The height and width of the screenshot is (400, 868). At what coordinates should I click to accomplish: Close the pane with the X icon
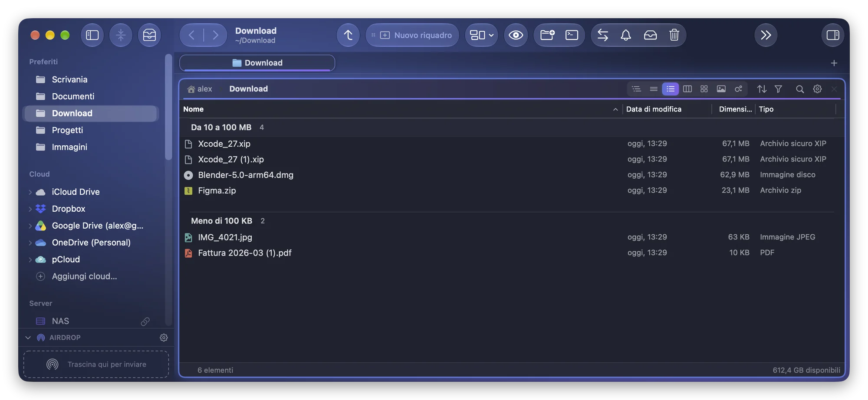pos(834,89)
